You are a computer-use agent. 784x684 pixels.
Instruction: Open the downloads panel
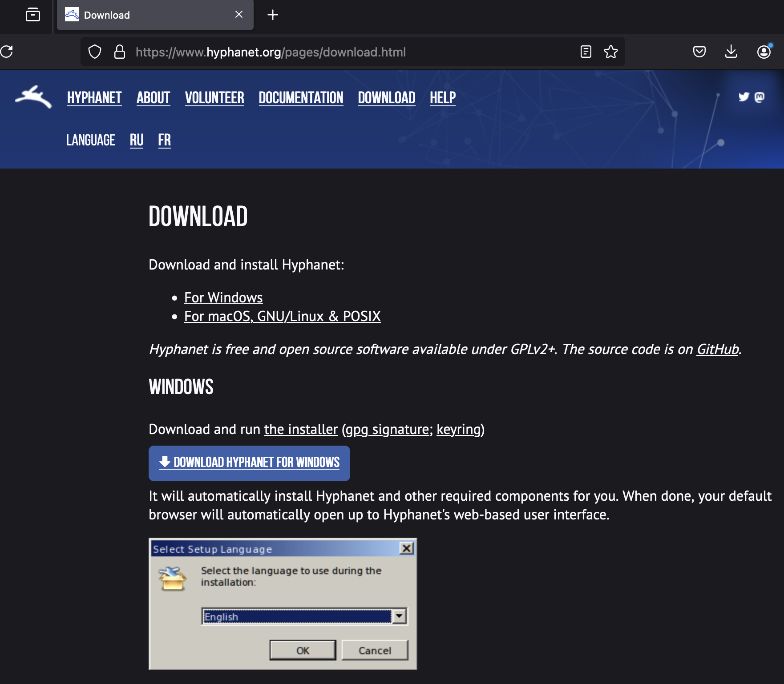(x=731, y=52)
